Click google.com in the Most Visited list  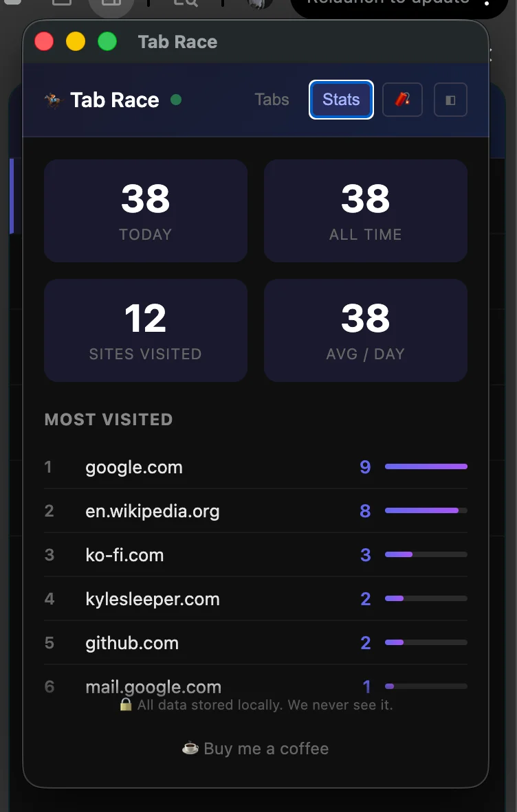point(133,467)
